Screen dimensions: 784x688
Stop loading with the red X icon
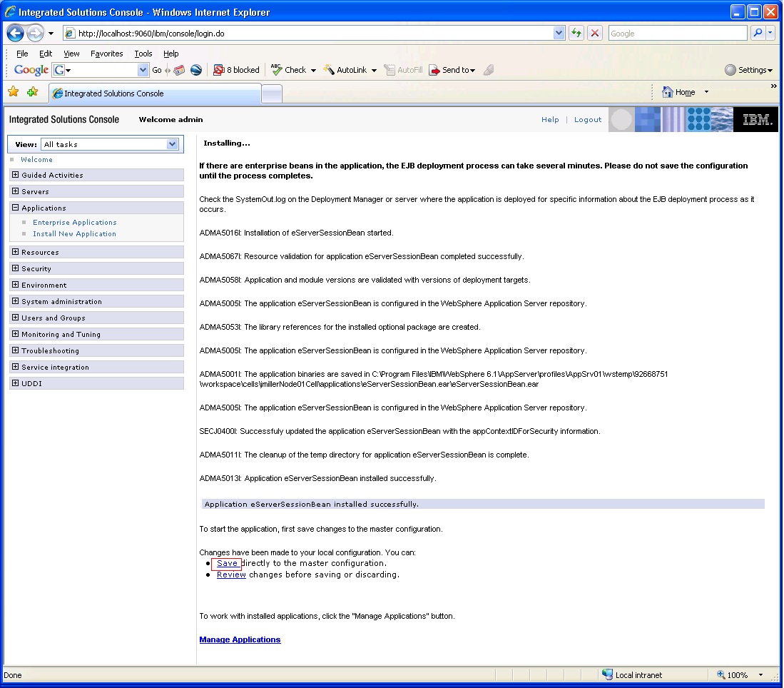(595, 34)
